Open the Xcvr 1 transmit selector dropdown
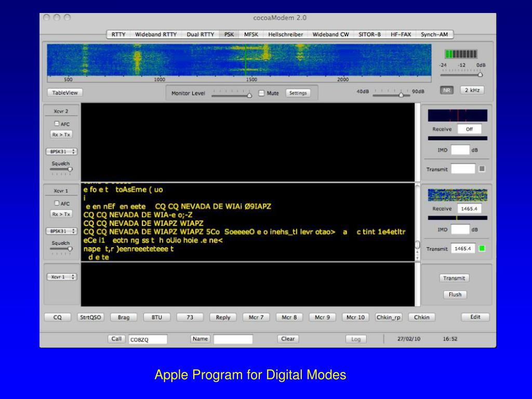Viewport: 532px width, 399px height. click(x=62, y=277)
